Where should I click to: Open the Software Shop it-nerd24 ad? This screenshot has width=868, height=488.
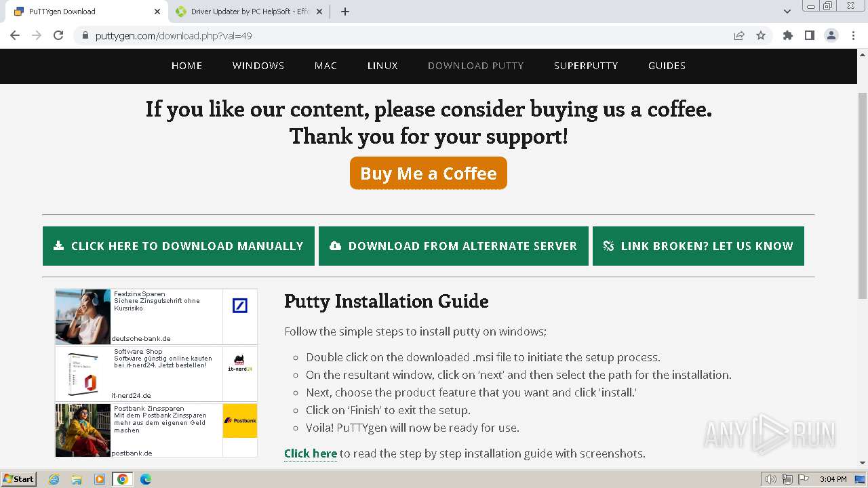[156, 374]
